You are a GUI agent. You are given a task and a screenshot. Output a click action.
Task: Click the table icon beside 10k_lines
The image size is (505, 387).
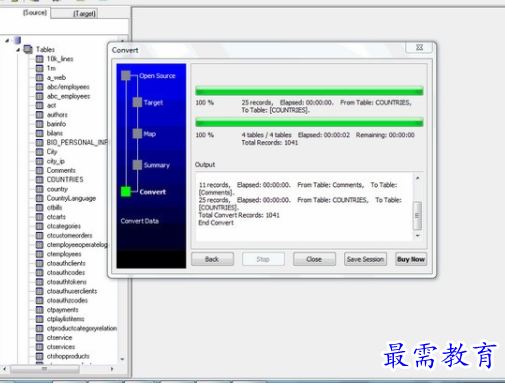click(x=40, y=59)
